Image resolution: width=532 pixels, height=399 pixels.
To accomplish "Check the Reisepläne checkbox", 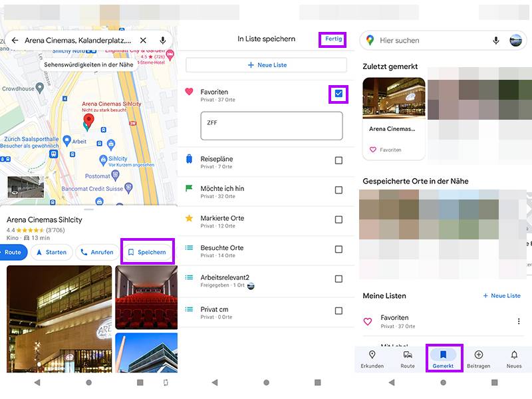I will (338, 161).
